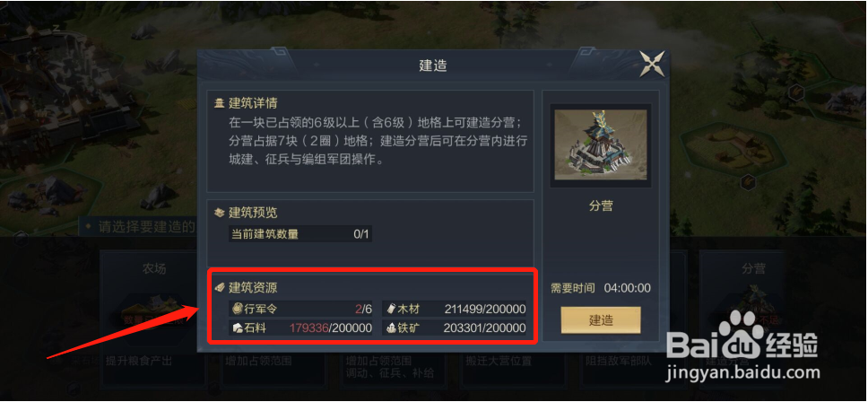This screenshot has width=868, height=402.
Task: Click the 铁矿 203301/200000 amount
Action: click(x=484, y=328)
